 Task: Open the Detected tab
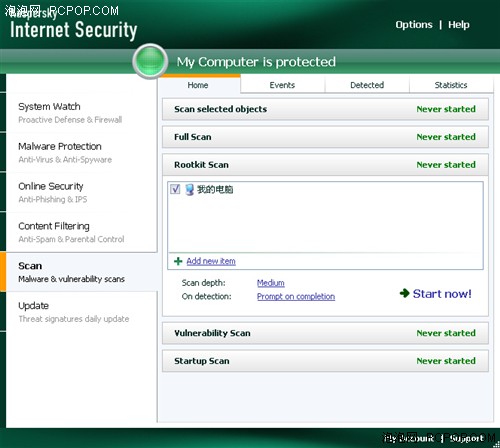click(x=367, y=85)
